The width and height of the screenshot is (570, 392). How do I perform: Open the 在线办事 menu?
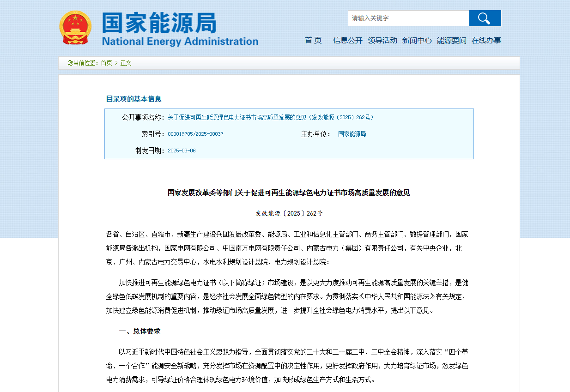point(486,40)
